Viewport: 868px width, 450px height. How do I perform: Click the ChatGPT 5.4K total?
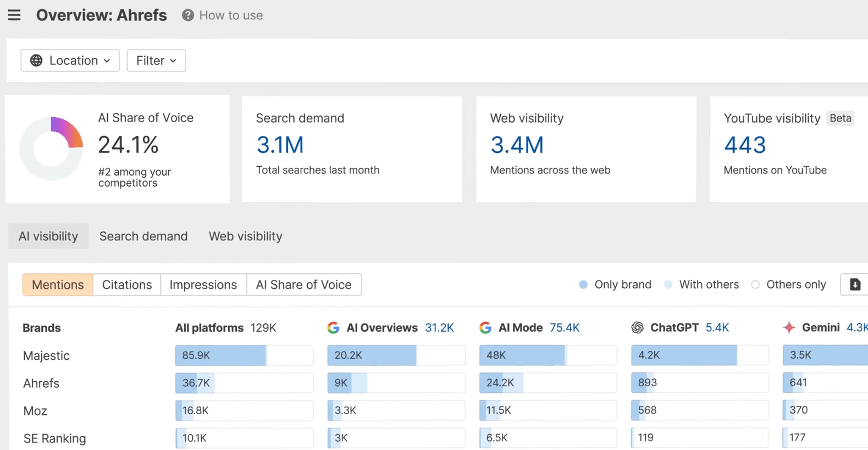click(x=717, y=328)
